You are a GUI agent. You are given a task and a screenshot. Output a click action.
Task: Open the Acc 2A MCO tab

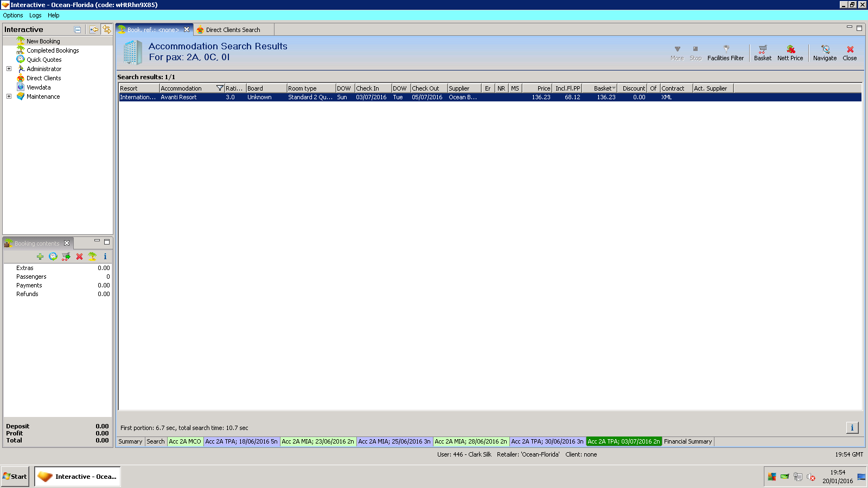tap(185, 441)
